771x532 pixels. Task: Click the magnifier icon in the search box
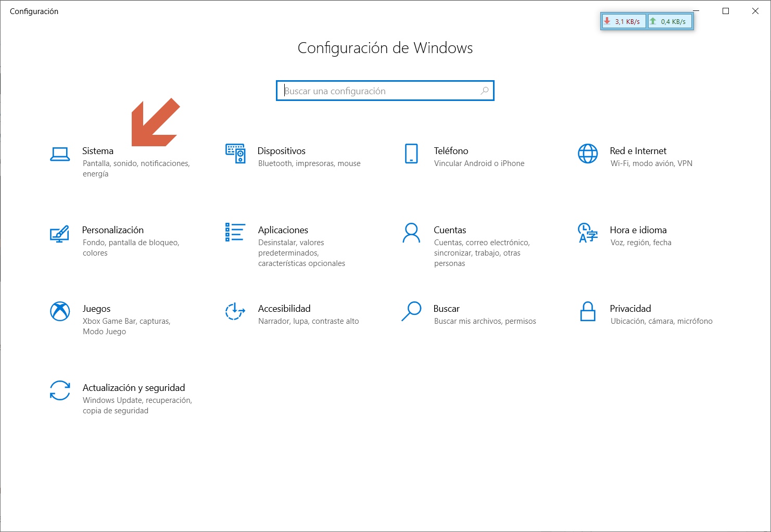tap(485, 91)
